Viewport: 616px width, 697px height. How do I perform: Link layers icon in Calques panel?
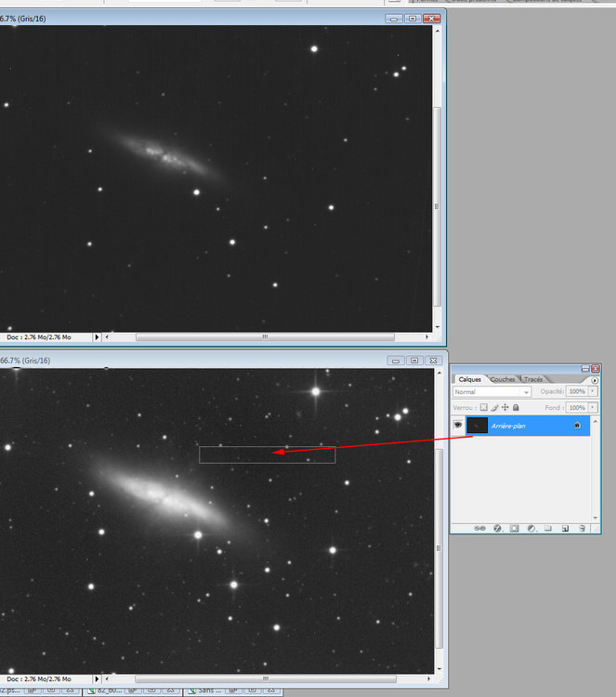coord(479,528)
